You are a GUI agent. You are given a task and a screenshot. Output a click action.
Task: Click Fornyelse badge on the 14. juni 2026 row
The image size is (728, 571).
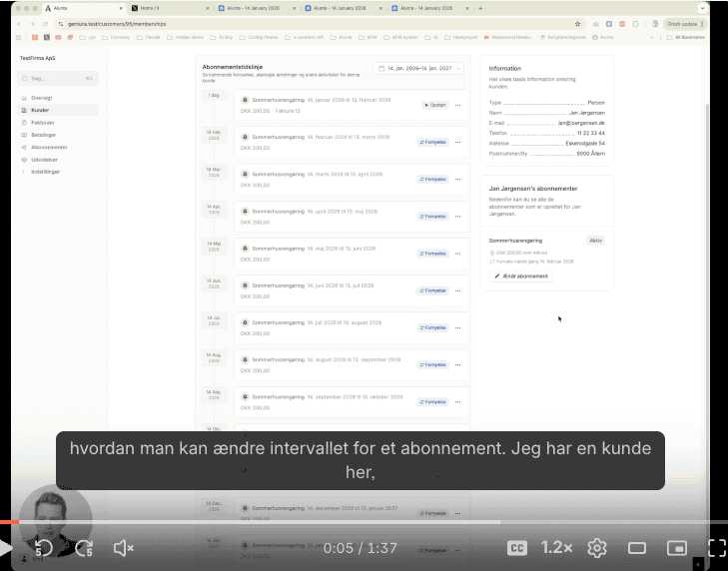coord(432,290)
